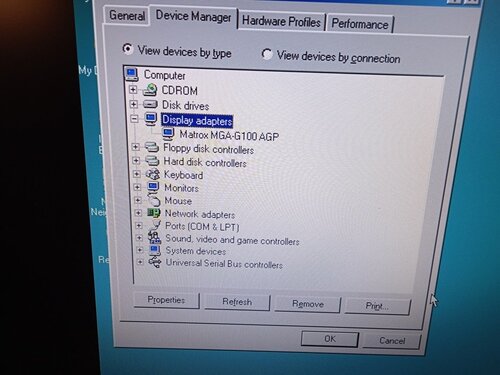Select Ports (COM & LPT) label

(202, 227)
